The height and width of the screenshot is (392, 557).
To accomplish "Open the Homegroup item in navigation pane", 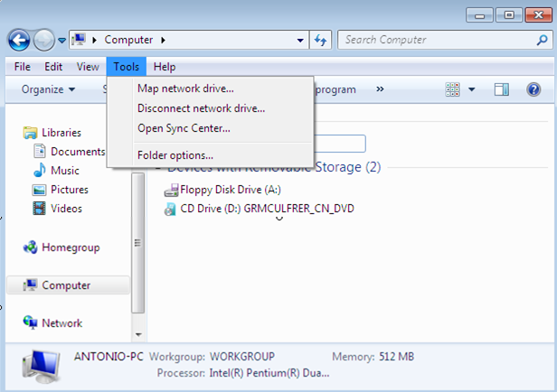I will coord(70,247).
